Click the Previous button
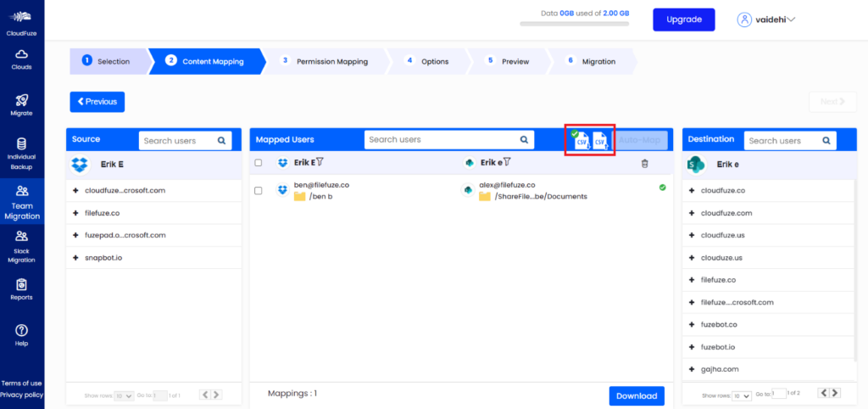 (97, 102)
